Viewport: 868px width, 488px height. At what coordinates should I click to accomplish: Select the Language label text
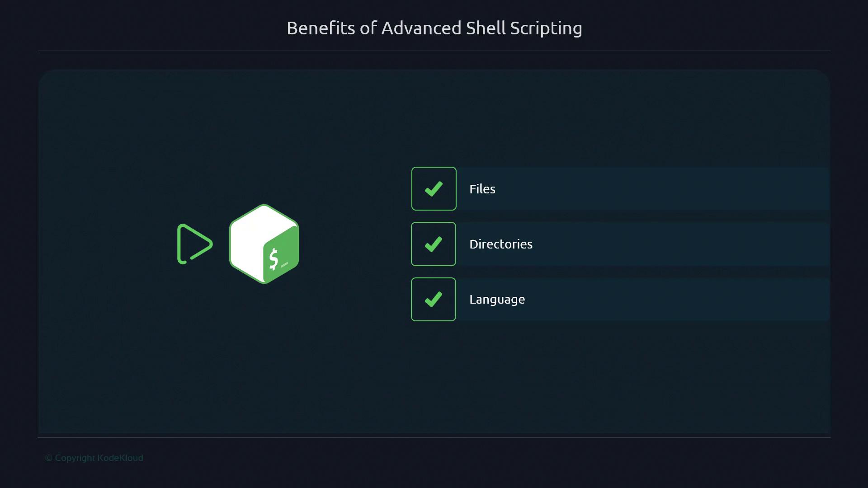[497, 299]
